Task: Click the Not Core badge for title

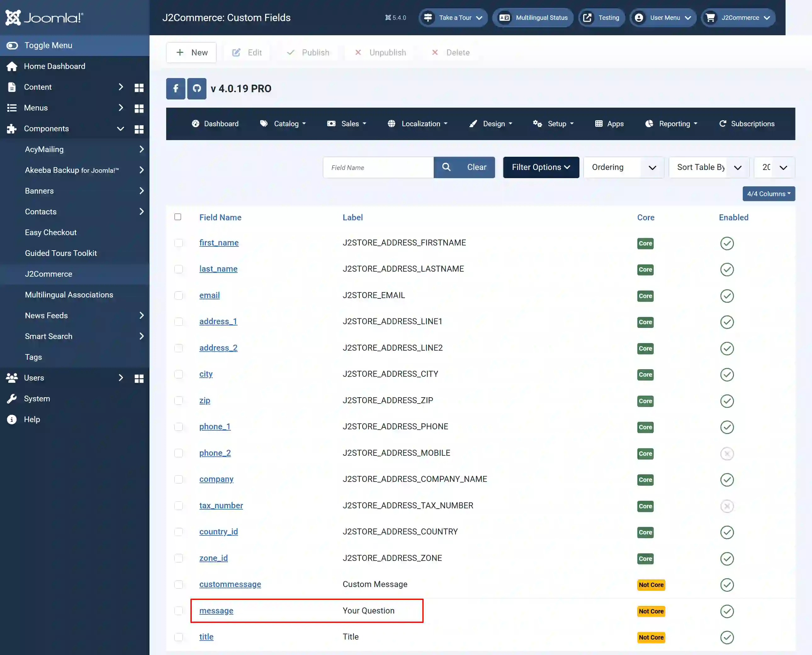Action: coord(651,637)
